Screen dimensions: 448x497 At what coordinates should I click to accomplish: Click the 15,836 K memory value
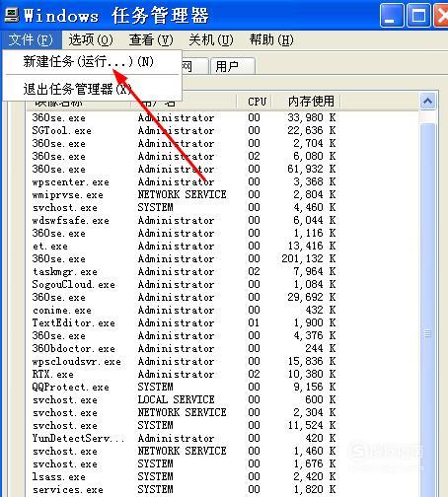coord(311,361)
